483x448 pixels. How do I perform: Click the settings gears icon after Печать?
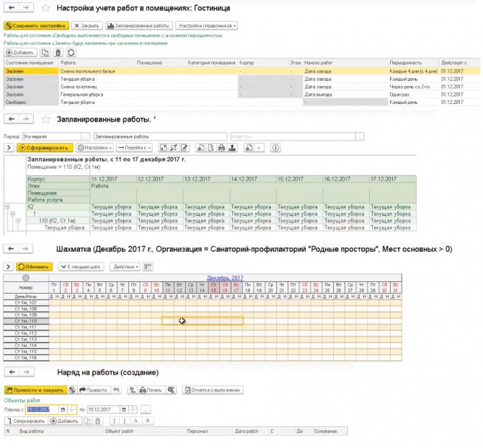pyautogui.click(x=171, y=390)
